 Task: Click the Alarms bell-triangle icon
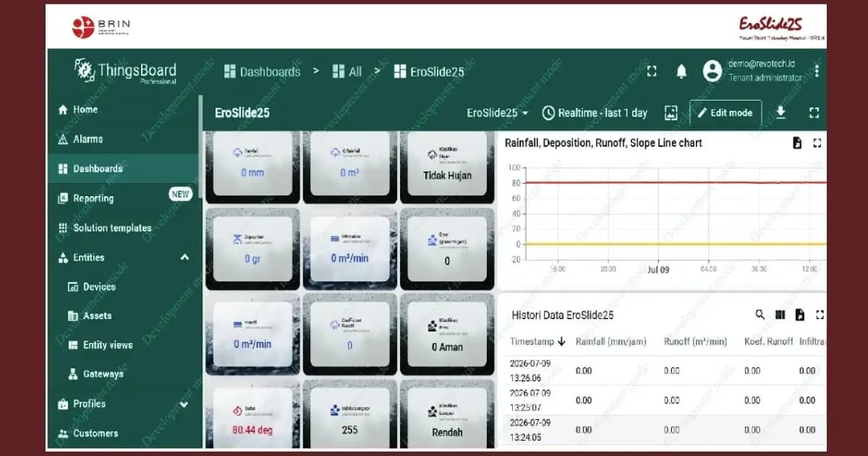63,139
